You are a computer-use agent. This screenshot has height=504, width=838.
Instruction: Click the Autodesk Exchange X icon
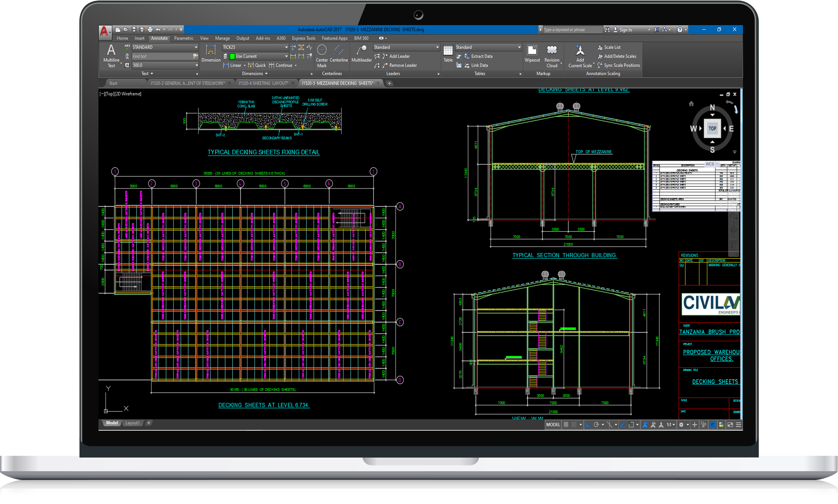[656, 30]
